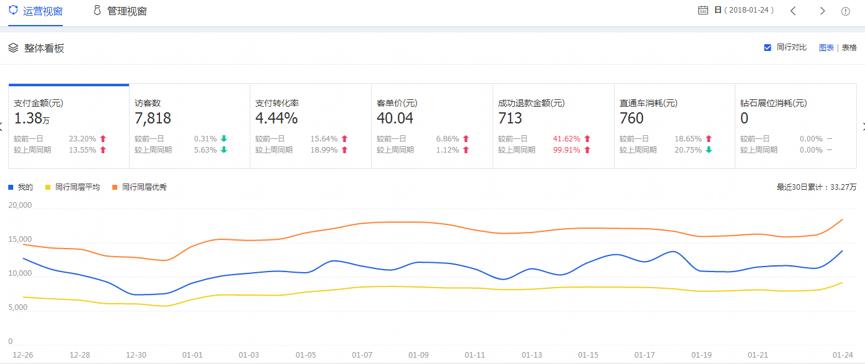Switch view to 表格
This screenshot has width=865, height=364.
tap(849, 48)
